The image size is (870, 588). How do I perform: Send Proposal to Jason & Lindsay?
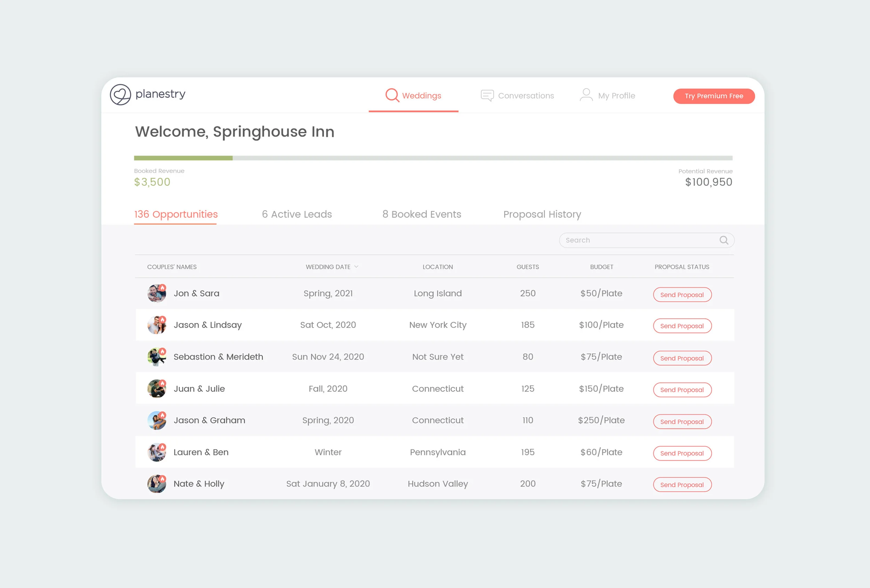[x=682, y=326]
